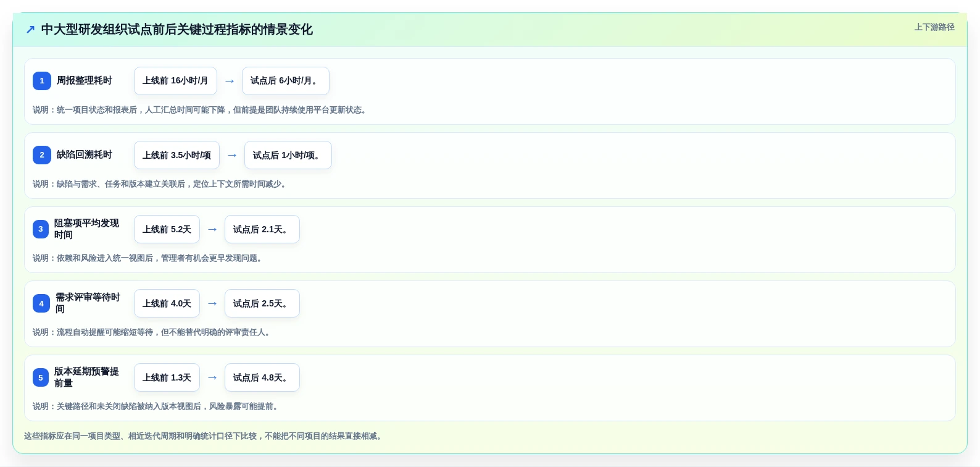This screenshot has width=980, height=467.
Task: Click the 试点后 2.1天 chip
Action: click(x=262, y=229)
